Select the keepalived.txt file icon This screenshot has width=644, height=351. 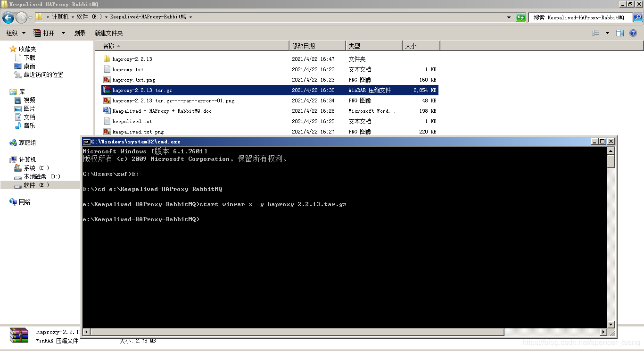(107, 121)
